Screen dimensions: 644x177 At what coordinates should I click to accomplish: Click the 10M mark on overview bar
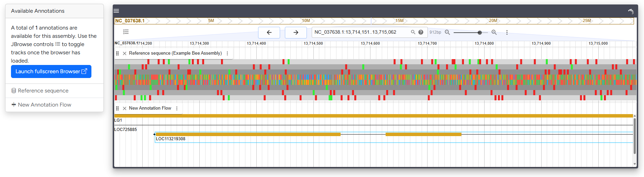tap(306, 21)
